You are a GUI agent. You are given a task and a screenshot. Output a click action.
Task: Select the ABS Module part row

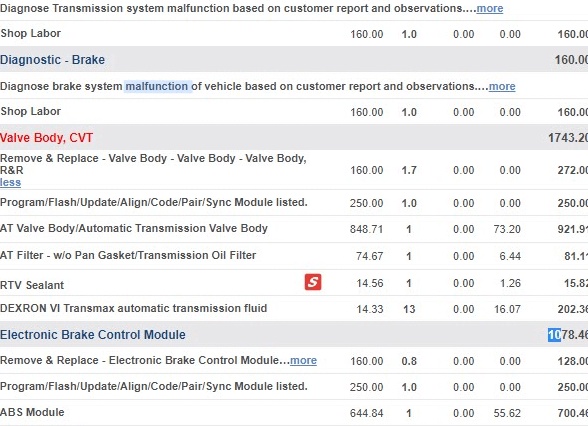pos(294,412)
